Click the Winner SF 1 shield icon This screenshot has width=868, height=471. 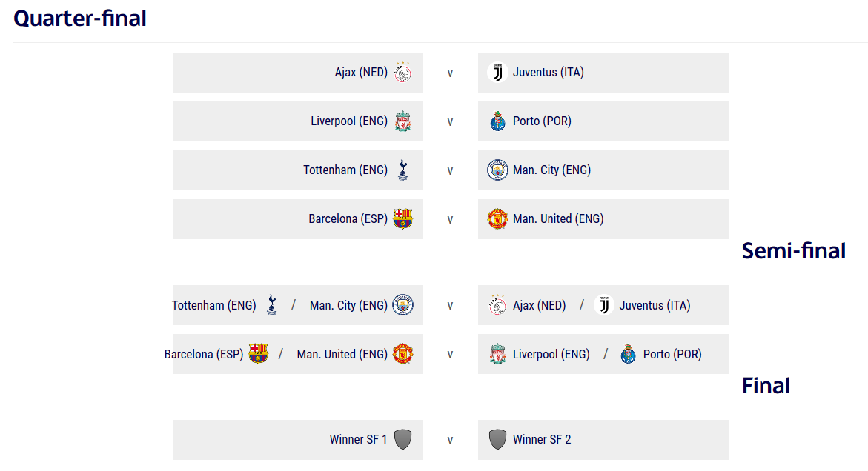tap(402, 439)
